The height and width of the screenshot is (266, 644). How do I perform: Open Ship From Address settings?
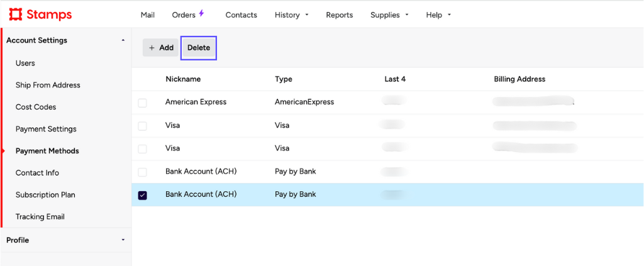[48, 85]
